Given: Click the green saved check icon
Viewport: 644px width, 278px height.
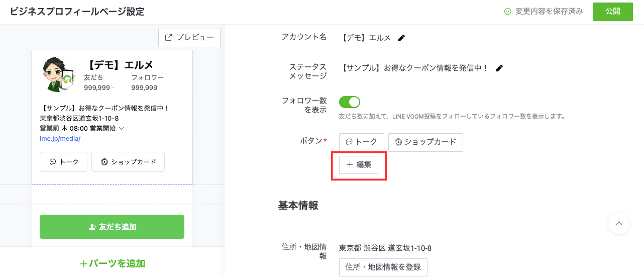Looking at the screenshot, I should (508, 12).
